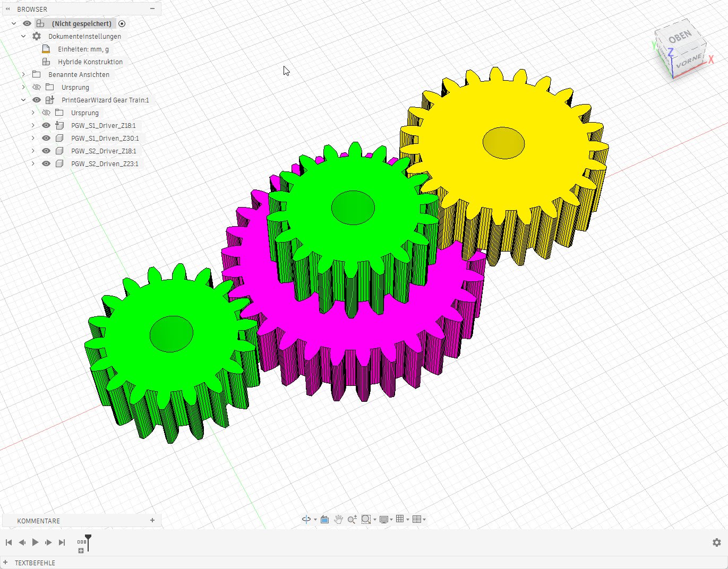The width and height of the screenshot is (728, 569).
Task: Hide PGW_S1_Driver_Z18:1 gear
Action: pyautogui.click(x=46, y=125)
